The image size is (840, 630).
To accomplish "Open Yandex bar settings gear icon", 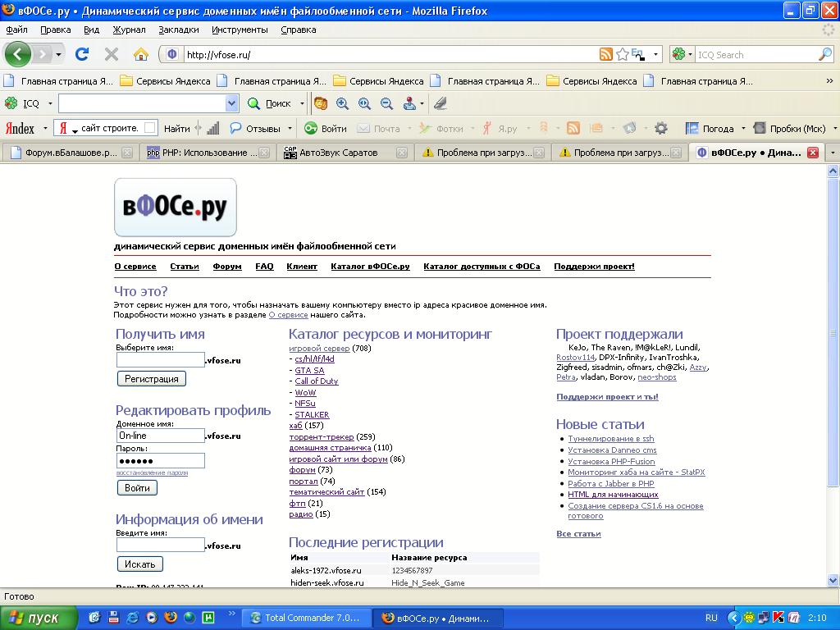I will (660, 128).
